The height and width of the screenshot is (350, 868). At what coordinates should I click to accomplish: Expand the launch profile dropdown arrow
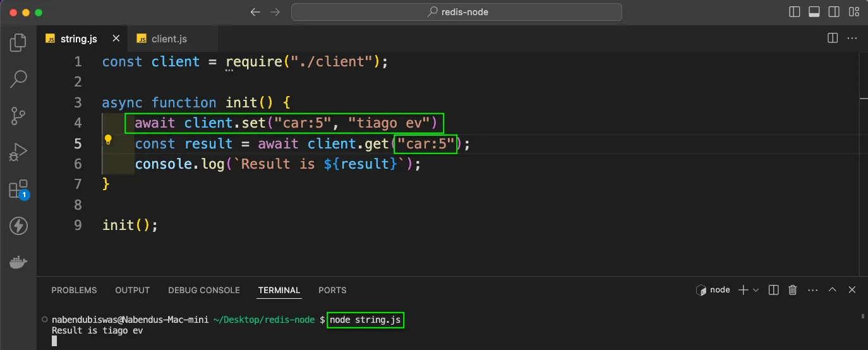point(756,290)
